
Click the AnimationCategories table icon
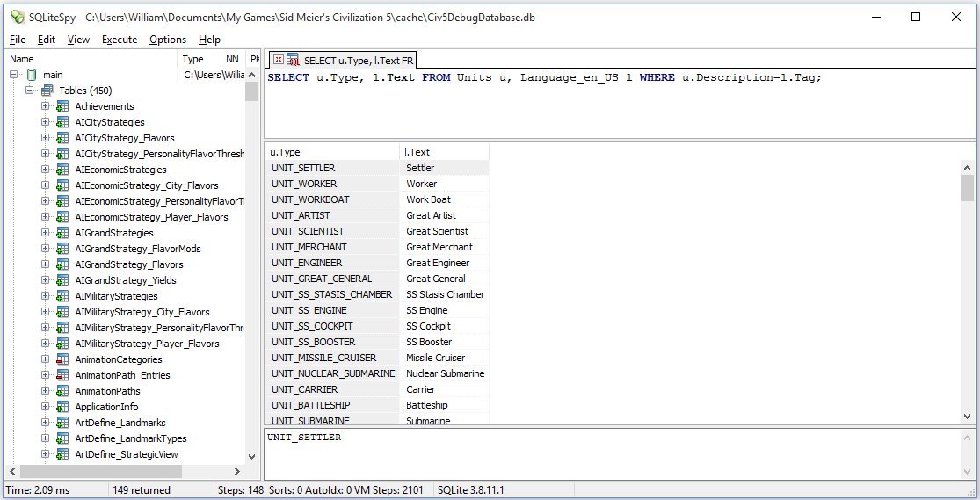(x=62, y=359)
